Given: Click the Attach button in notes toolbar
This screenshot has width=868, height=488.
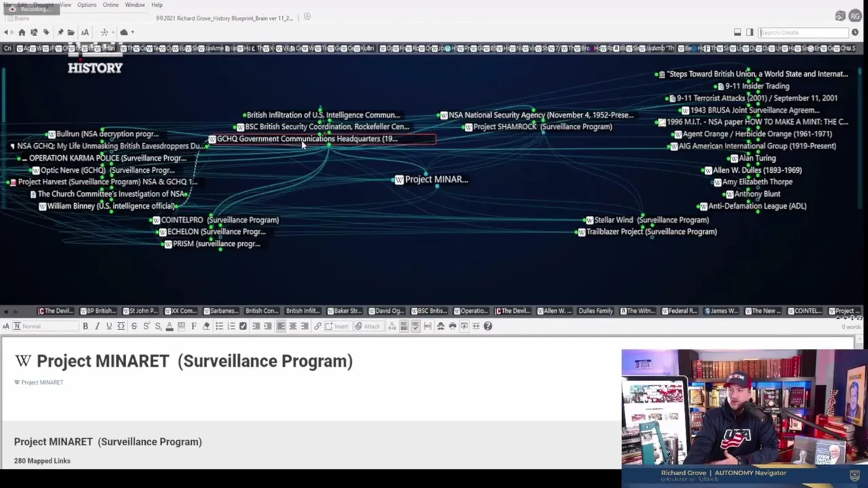Looking at the screenshot, I should pos(368,326).
